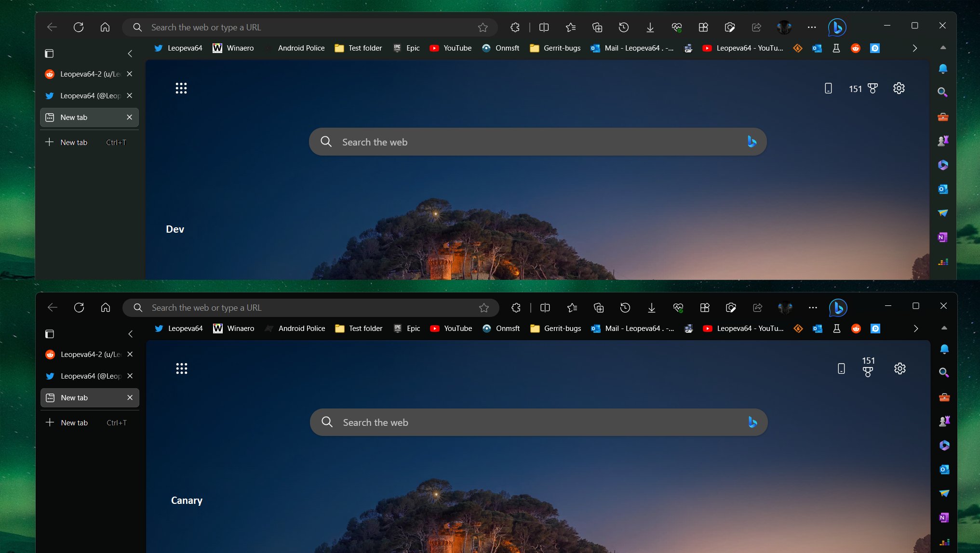Toggle Split screen icon in Dev window
This screenshot has height=553, width=980.
point(544,27)
